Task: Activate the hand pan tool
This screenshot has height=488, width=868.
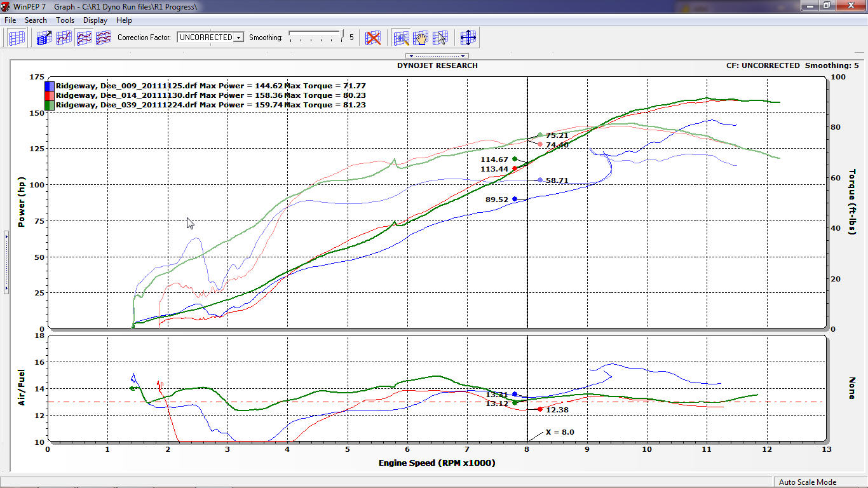Action: pyautogui.click(x=421, y=37)
